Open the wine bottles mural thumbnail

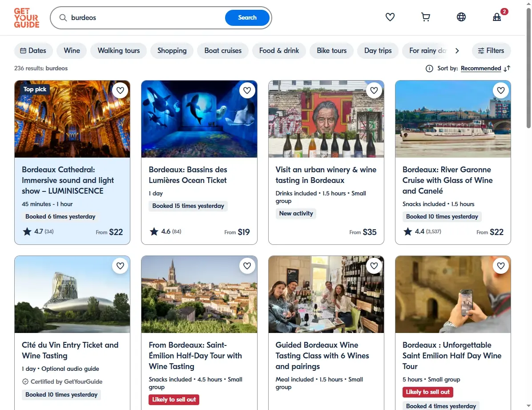(326, 119)
